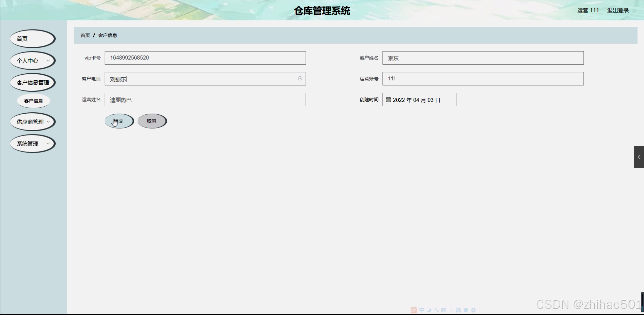Click into the 客户姓名 input field
This screenshot has height=315, width=644.
(x=483, y=58)
